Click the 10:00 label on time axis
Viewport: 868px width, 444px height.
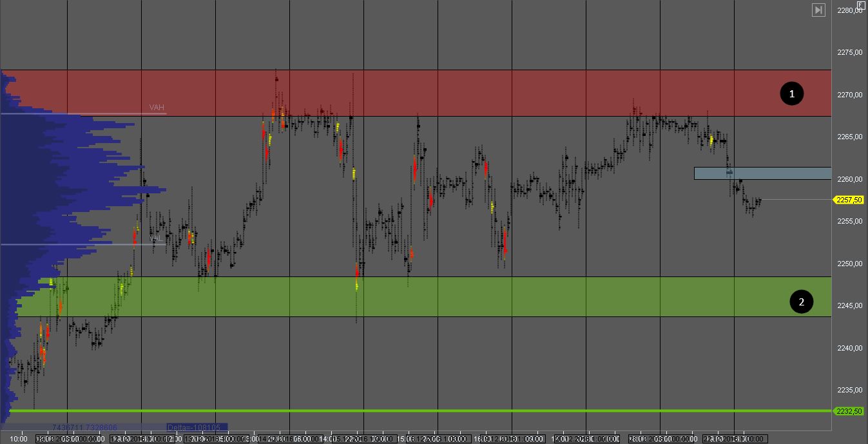click(x=19, y=439)
